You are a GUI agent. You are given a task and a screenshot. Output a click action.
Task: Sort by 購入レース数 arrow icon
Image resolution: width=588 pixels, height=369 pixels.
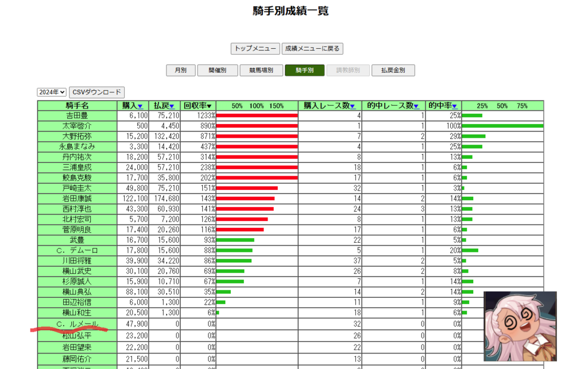coord(353,106)
